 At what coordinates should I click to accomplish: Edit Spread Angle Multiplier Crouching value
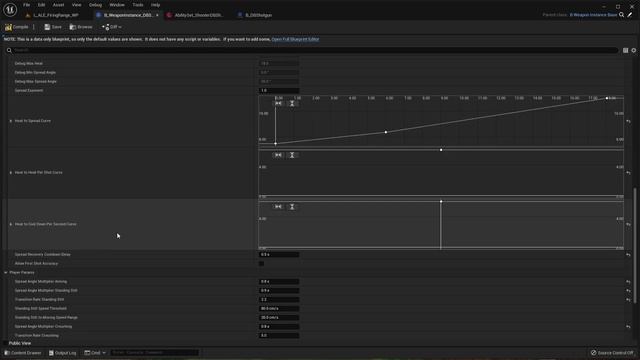point(279,327)
